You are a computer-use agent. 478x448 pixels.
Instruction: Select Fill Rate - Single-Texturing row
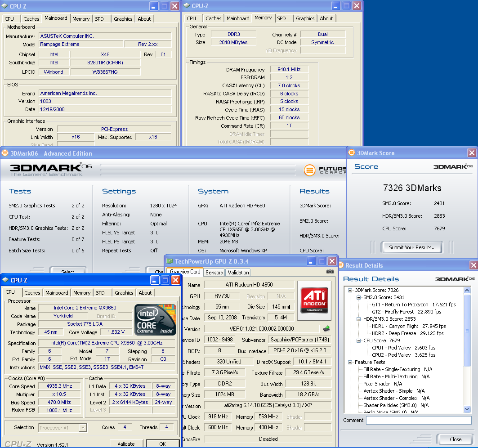click(x=398, y=369)
